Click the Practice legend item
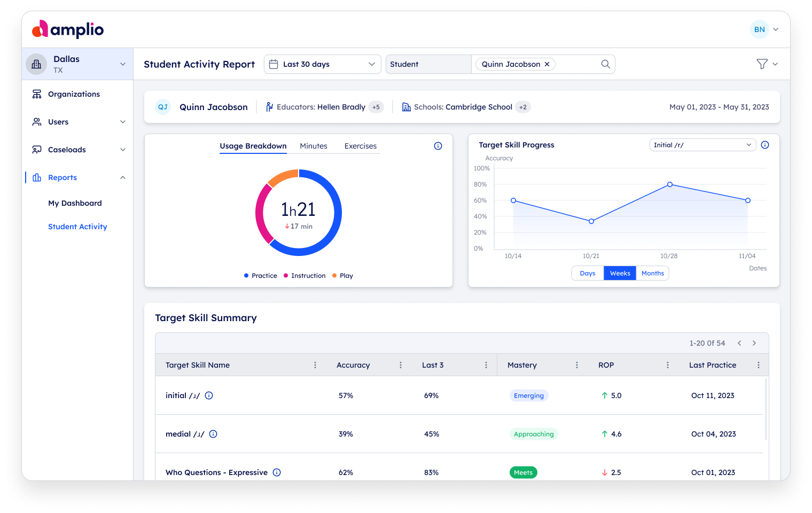This screenshot has height=513, width=812. click(x=261, y=276)
